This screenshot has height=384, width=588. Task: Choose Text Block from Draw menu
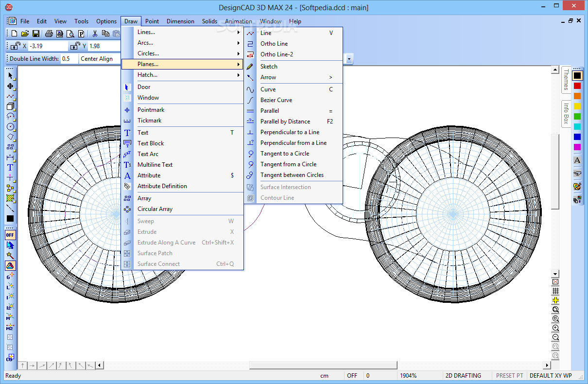click(x=182, y=143)
